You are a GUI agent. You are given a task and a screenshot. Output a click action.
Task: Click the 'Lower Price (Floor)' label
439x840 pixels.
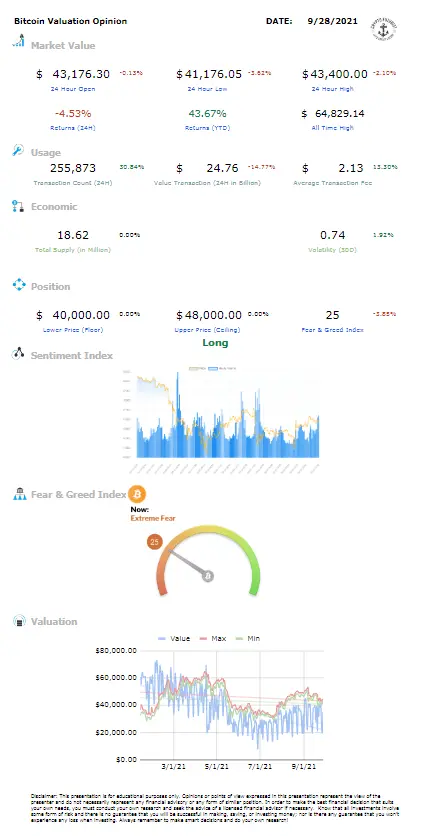(x=73, y=329)
